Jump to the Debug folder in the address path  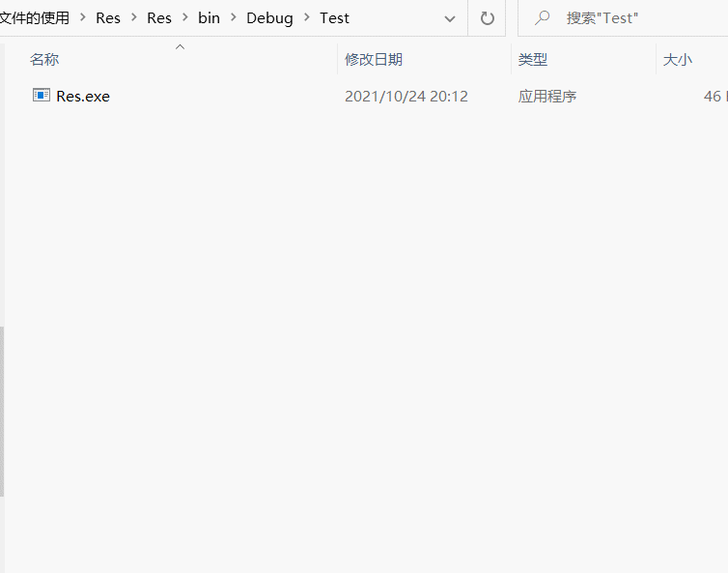269,18
